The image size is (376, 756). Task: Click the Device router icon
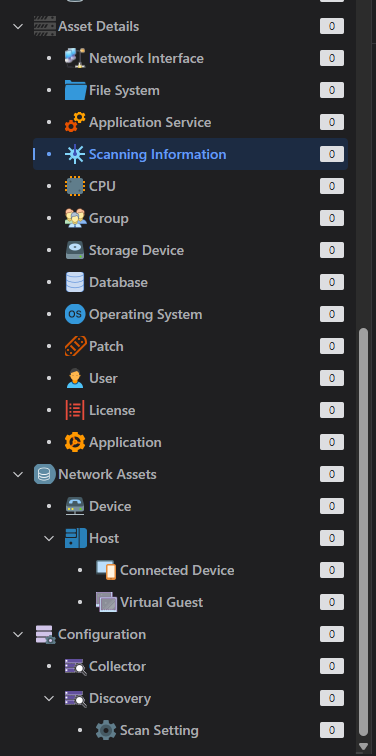75,506
